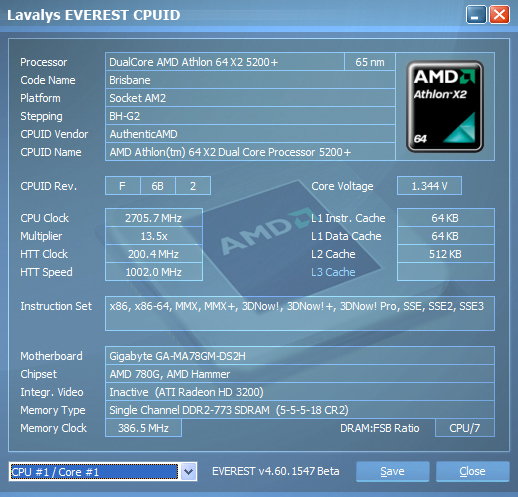This screenshot has width=518, height=497.
Task: Click the Inactive ATI Radeon HD 3200 value
Action: pyautogui.click(x=300, y=392)
